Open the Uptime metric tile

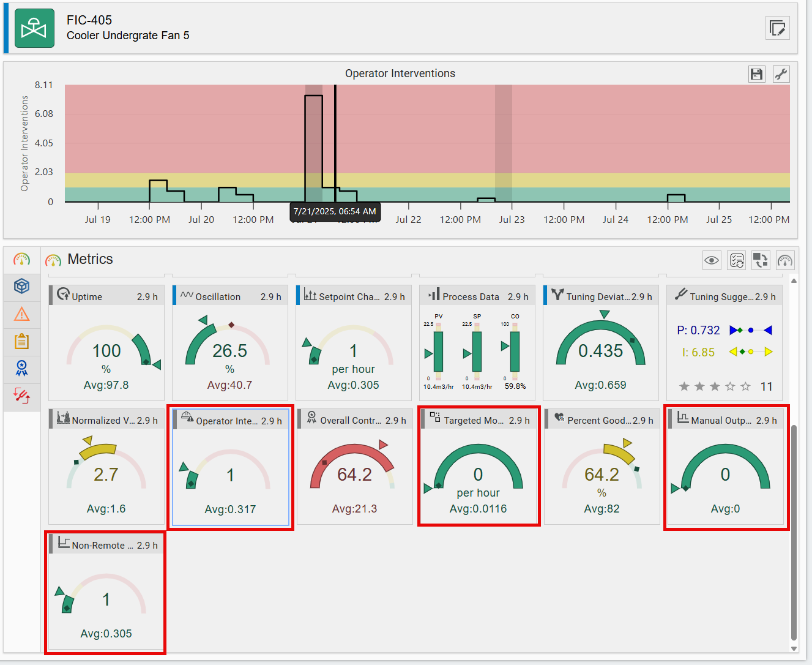pyautogui.click(x=106, y=343)
